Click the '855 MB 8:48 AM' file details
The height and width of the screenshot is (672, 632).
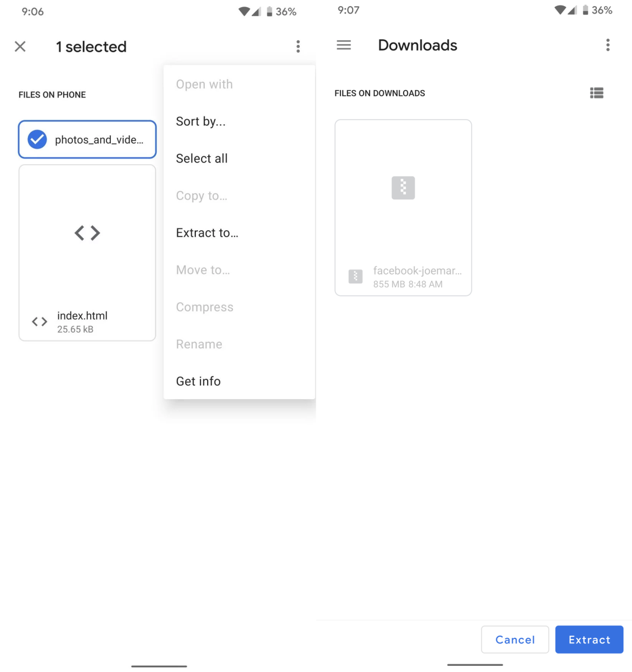408,284
